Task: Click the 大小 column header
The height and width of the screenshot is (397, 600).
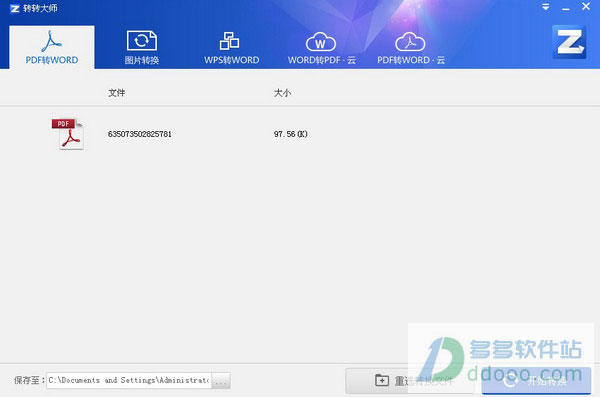Action: 282,93
